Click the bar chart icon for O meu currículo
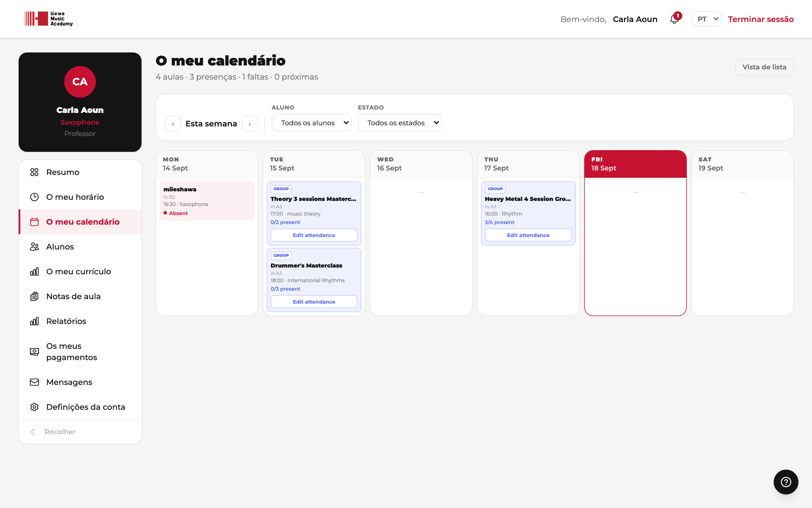Image resolution: width=812 pixels, height=508 pixels. coord(34,271)
